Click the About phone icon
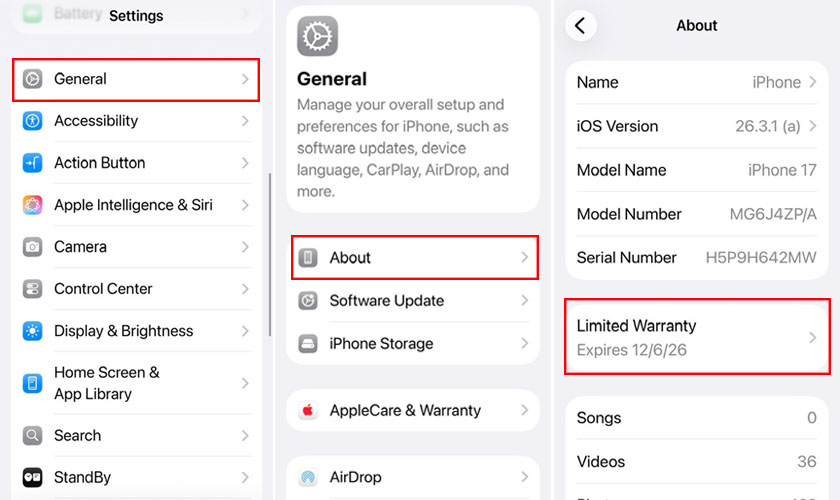The width and height of the screenshot is (840, 500). 308,257
